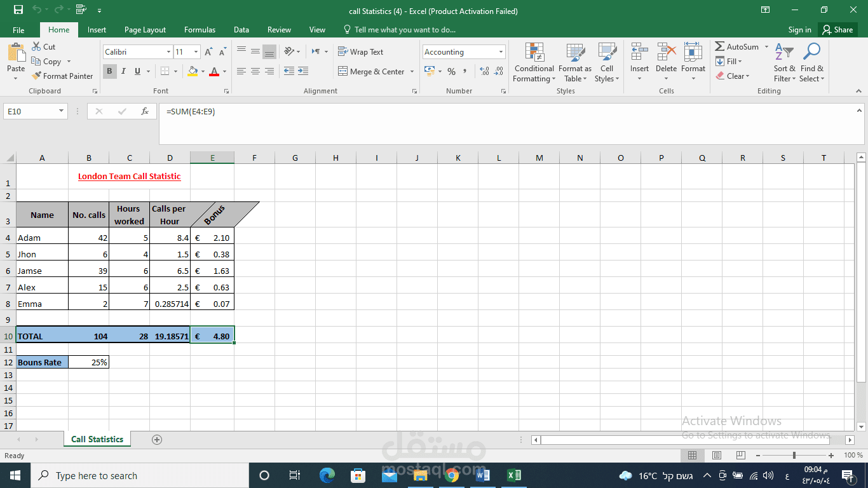
Task: Apply the yellow Fill Color
Action: [x=193, y=71]
